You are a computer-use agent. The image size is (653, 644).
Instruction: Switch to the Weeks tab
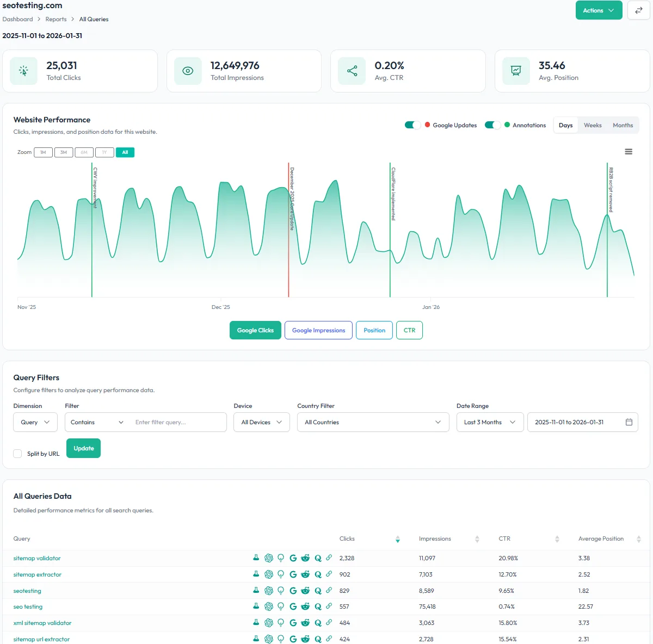(593, 125)
